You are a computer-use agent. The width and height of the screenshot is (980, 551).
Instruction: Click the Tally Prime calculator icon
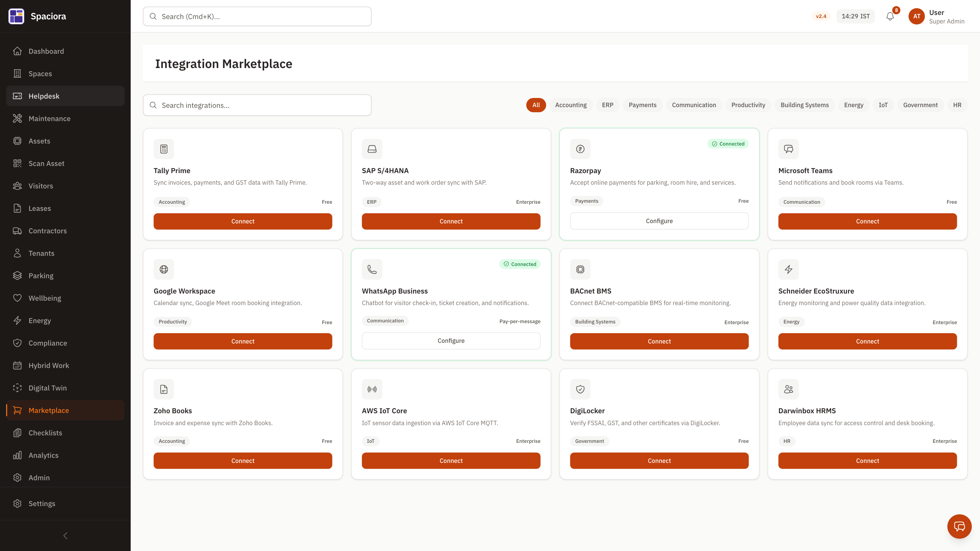(164, 149)
